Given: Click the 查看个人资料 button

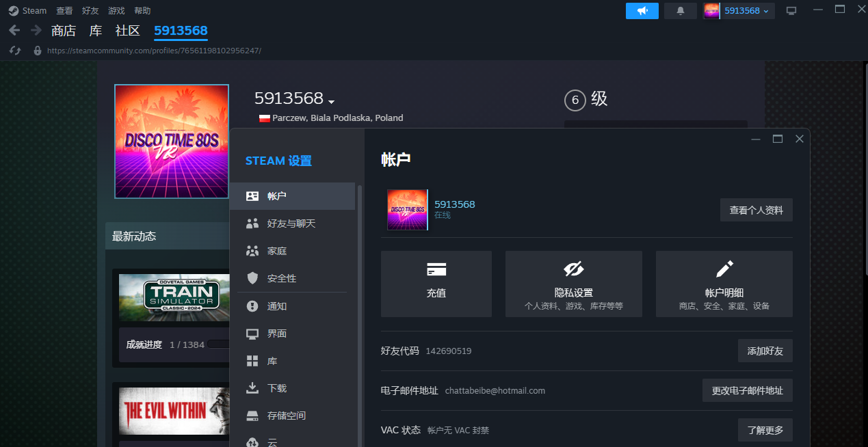Looking at the screenshot, I should pos(757,210).
